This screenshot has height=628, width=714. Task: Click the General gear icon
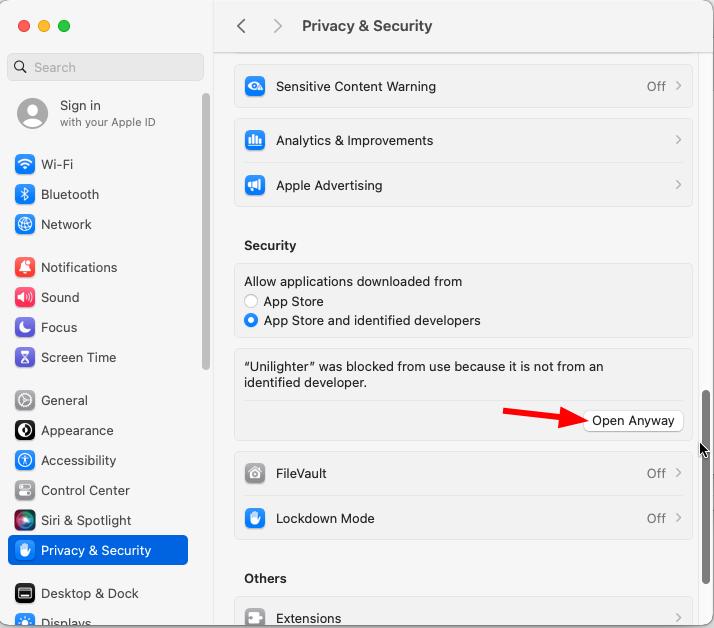coord(25,400)
